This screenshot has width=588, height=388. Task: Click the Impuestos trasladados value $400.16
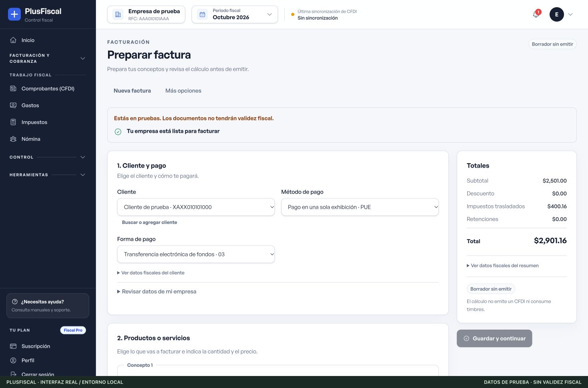[x=557, y=206]
